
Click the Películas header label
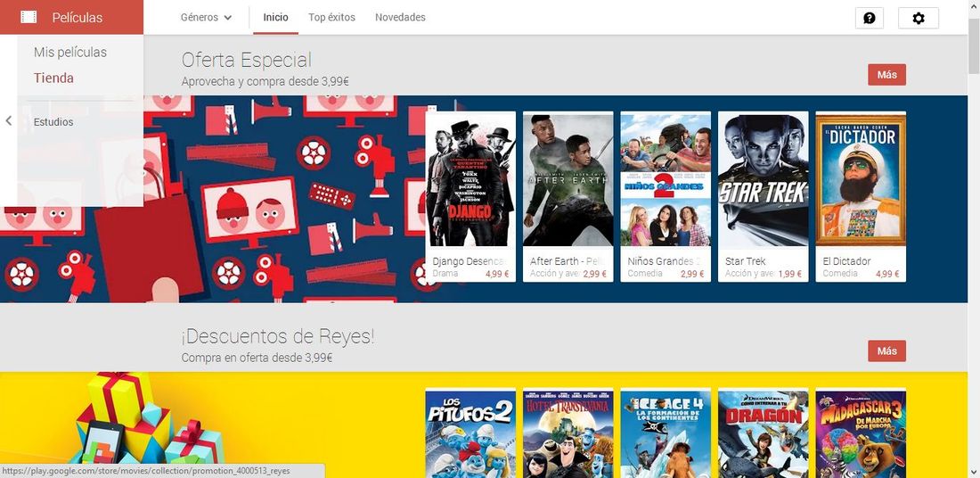tap(78, 18)
